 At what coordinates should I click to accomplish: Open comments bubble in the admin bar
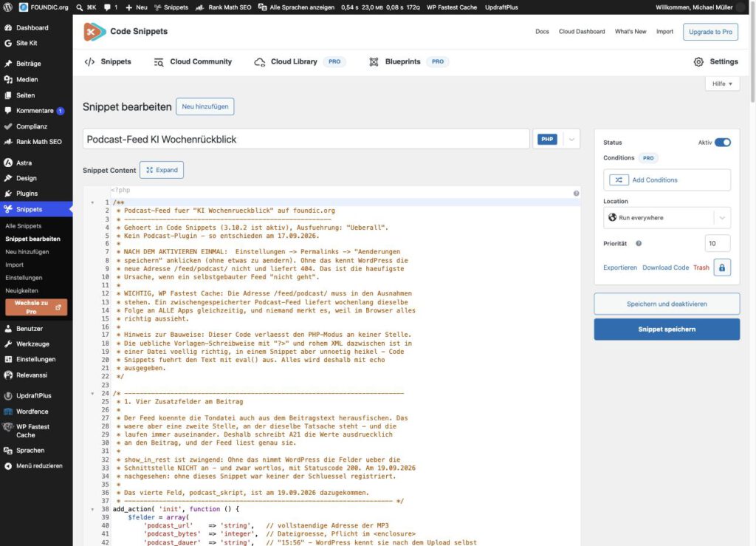pyautogui.click(x=107, y=7)
